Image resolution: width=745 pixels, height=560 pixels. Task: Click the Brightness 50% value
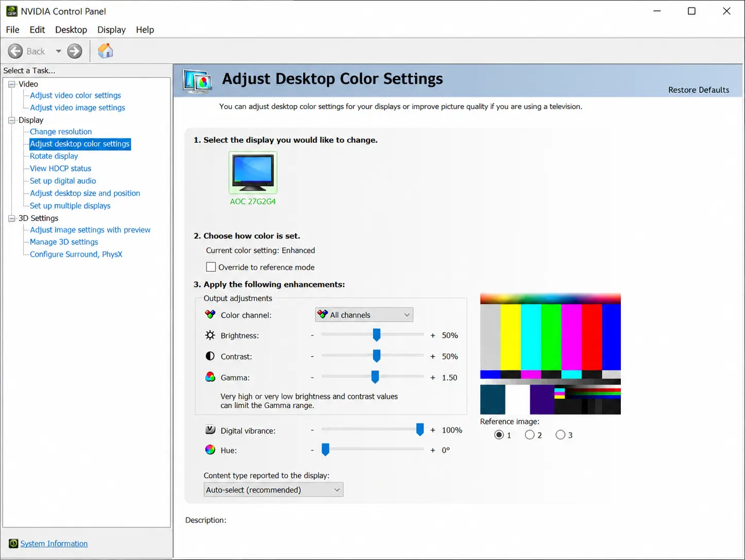point(450,335)
